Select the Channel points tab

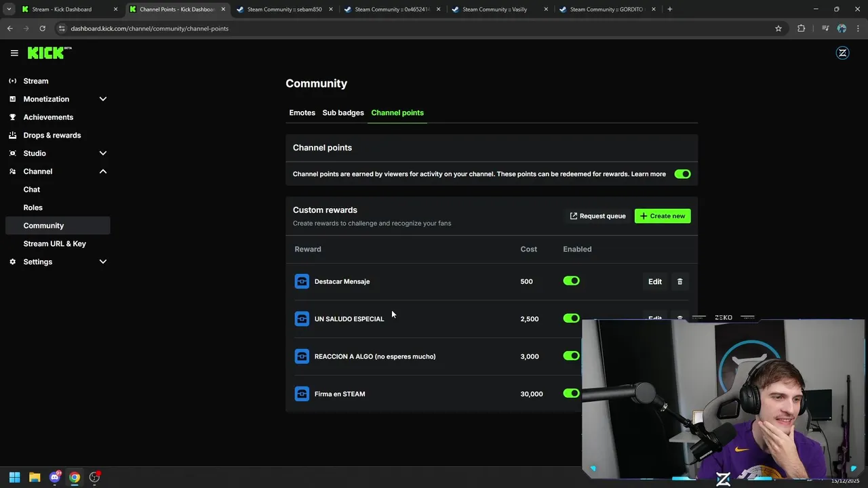click(397, 113)
